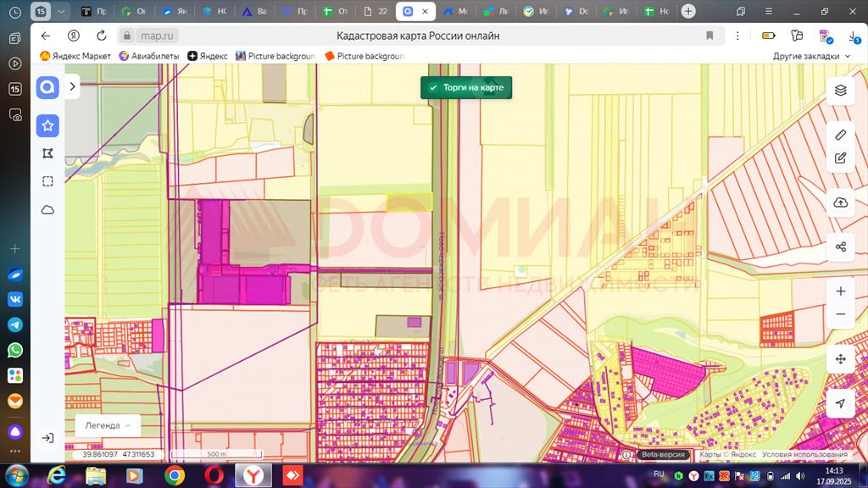Expand the left sidebar with chevron
This screenshot has width=868, height=488.
[73, 86]
